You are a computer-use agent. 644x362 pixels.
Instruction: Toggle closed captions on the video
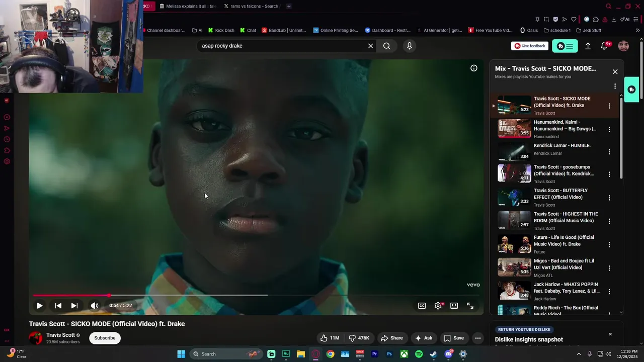pyautogui.click(x=422, y=306)
